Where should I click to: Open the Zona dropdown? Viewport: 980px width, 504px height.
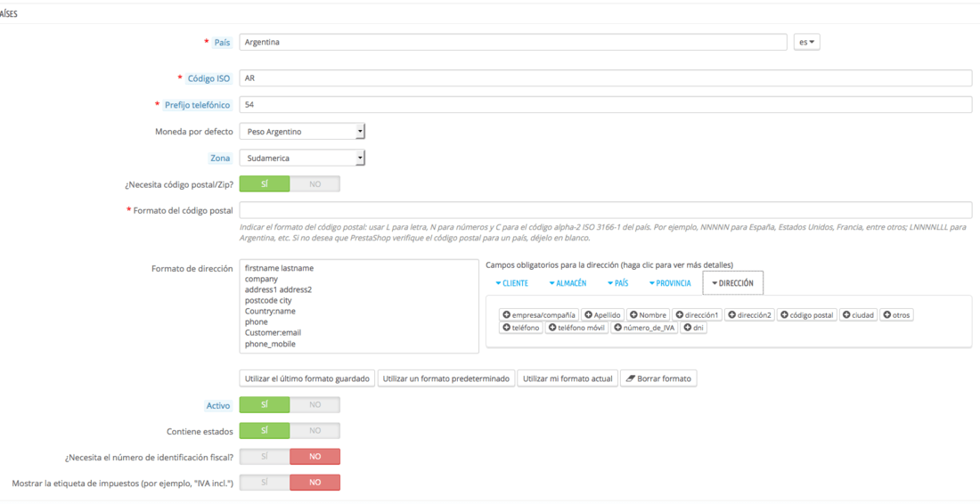pyautogui.click(x=302, y=158)
